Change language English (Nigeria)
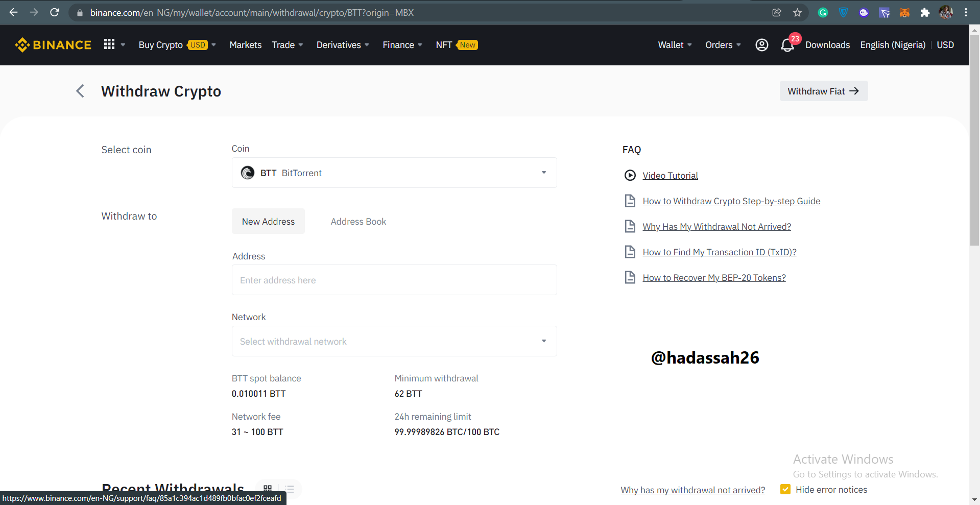 (893, 45)
